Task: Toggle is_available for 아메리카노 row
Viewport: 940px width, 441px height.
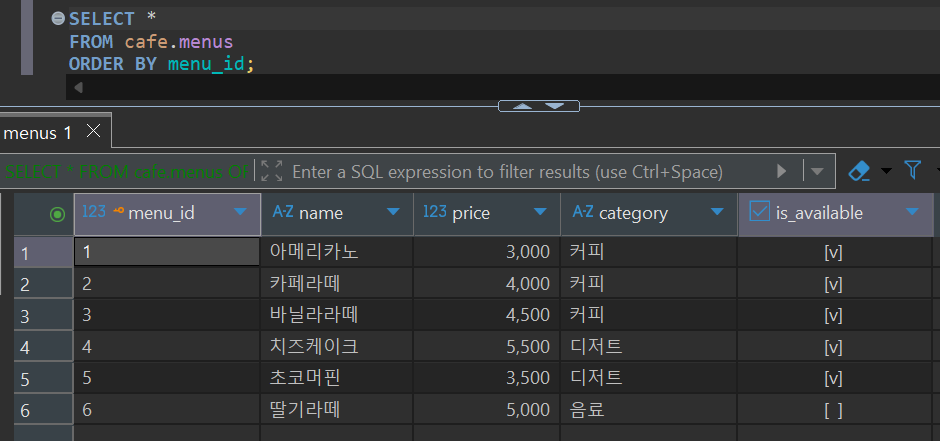Action: [833, 252]
